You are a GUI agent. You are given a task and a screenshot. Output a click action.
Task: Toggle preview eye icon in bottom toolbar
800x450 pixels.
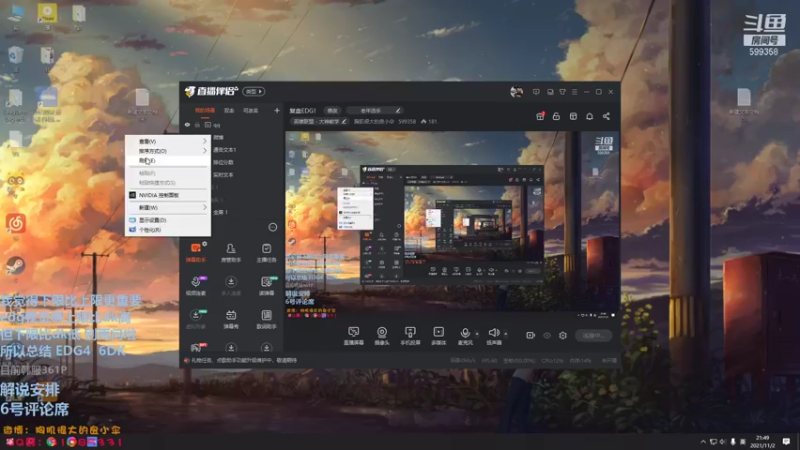tap(547, 335)
